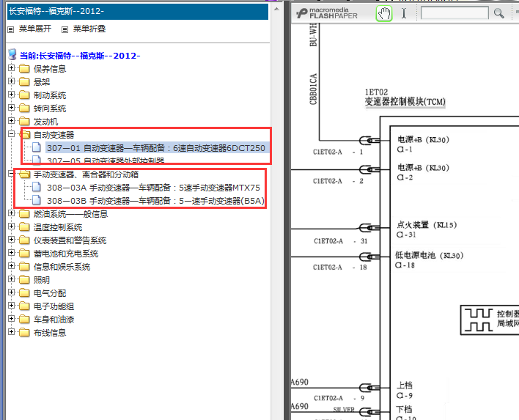Click the left panel scrollbar up arrow
Screen dimensions: 519x420
(x=276, y=9)
